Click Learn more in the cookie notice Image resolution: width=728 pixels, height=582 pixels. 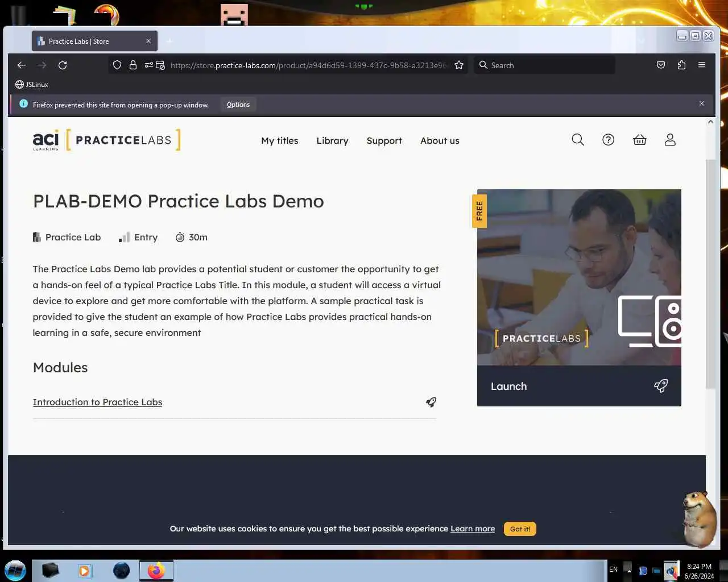pos(473,529)
